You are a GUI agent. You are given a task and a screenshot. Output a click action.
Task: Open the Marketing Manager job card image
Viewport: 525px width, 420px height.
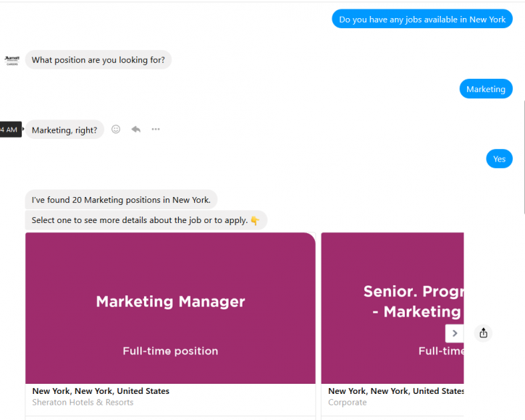(x=170, y=308)
